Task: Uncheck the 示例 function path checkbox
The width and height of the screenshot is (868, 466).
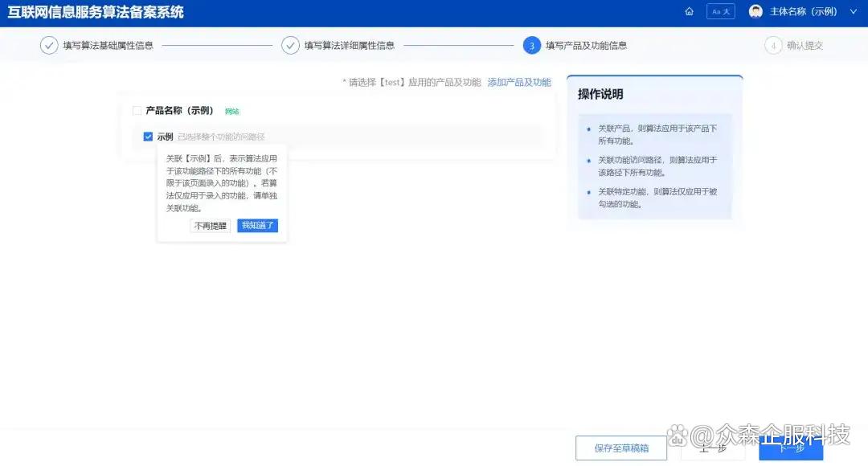Action: (148, 137)
